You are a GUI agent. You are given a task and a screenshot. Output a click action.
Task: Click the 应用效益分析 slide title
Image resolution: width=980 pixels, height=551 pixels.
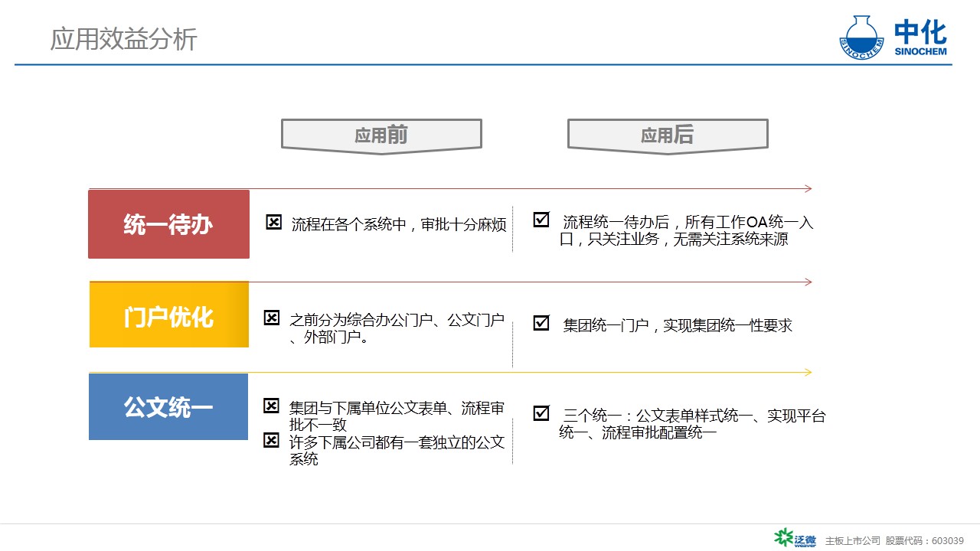click(124, 39)
